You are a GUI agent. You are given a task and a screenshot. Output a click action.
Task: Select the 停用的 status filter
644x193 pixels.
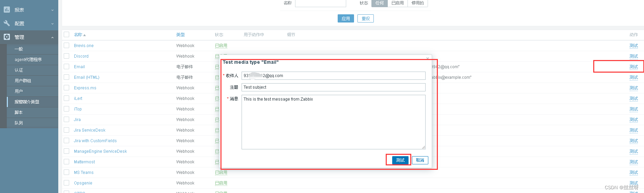click(417, 3)
